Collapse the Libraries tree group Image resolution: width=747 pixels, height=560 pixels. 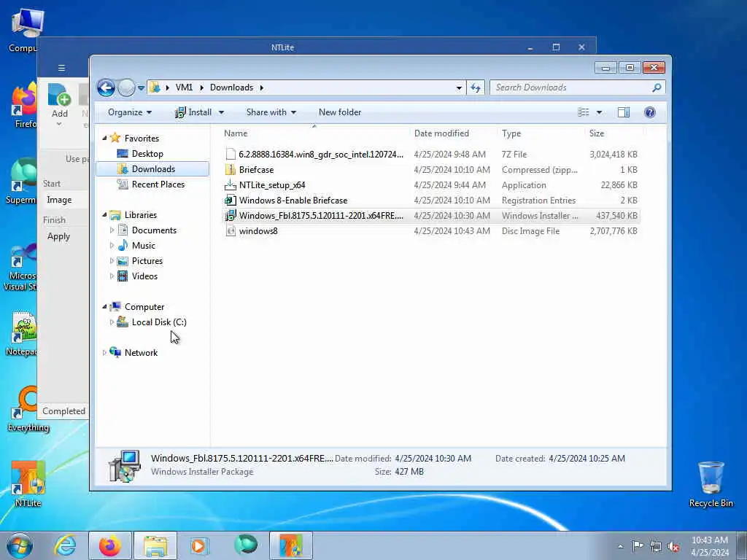(104, 215)
